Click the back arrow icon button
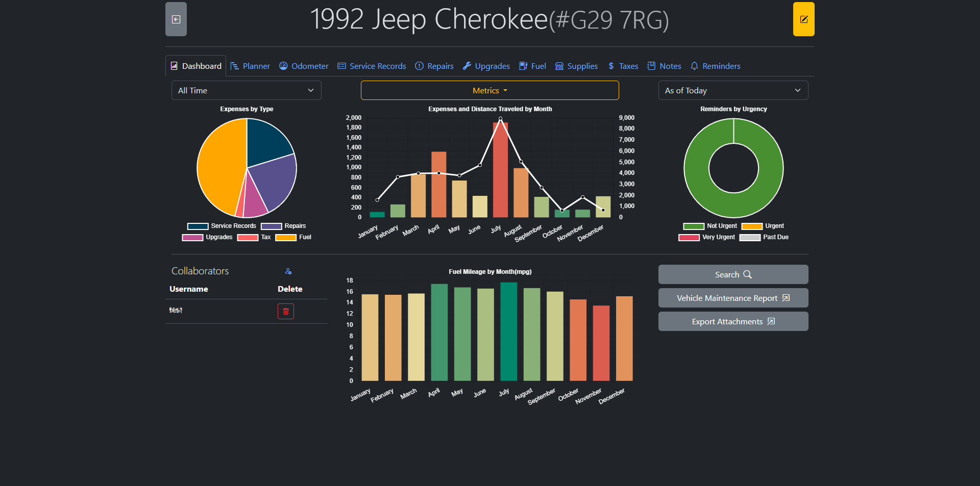 [176, 19]
